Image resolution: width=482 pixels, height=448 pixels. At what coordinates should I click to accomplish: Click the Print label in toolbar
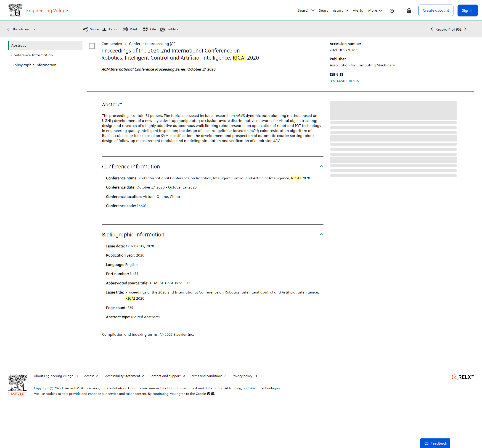[133, 29]
